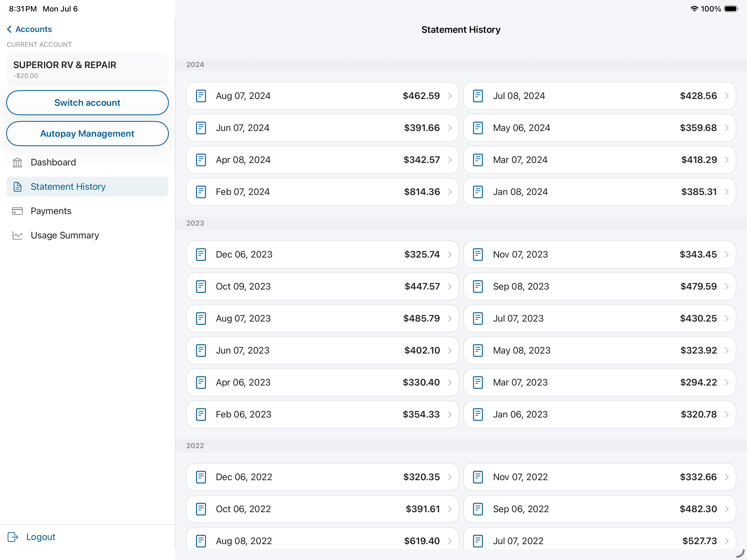Click the Mar 07, 2024 statement document icon
The height and width of the screenshot is (560, 747).
pos(478,160)
